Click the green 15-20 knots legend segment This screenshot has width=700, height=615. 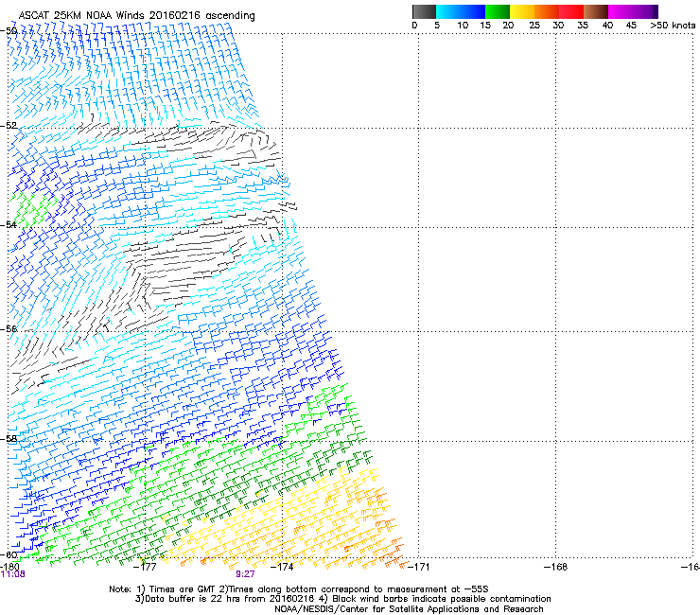(498, 11)
